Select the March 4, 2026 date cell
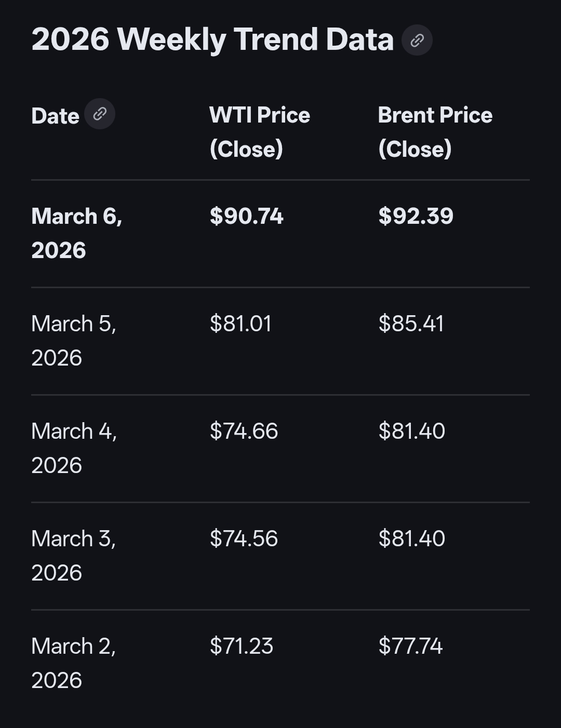 74,448
